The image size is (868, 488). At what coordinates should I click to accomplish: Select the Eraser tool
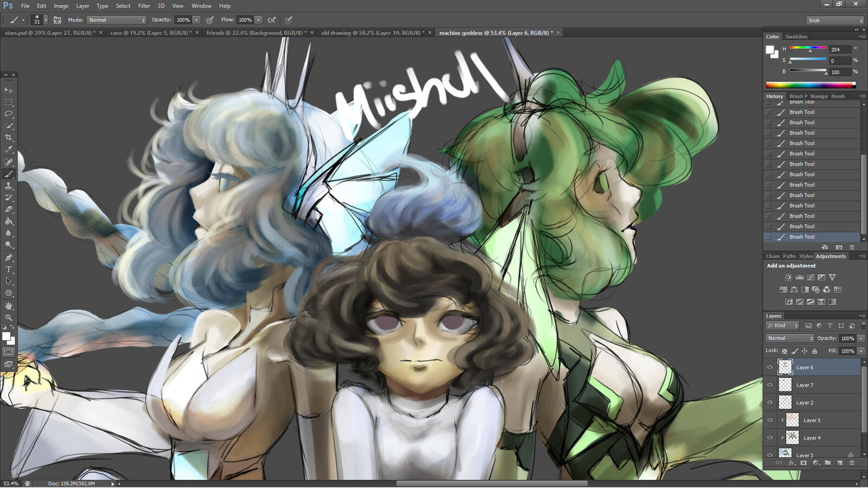pyautogui.click(x=9, y=209)
